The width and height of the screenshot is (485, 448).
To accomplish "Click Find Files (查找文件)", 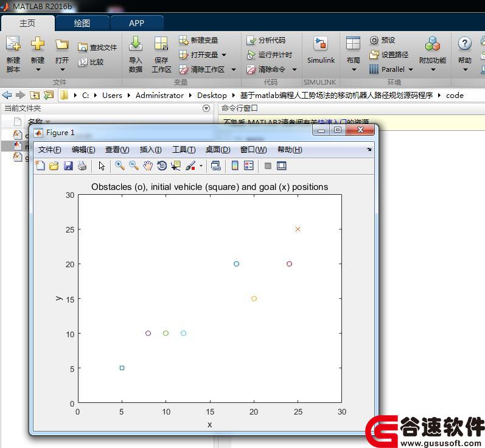I will coord(97,47).
